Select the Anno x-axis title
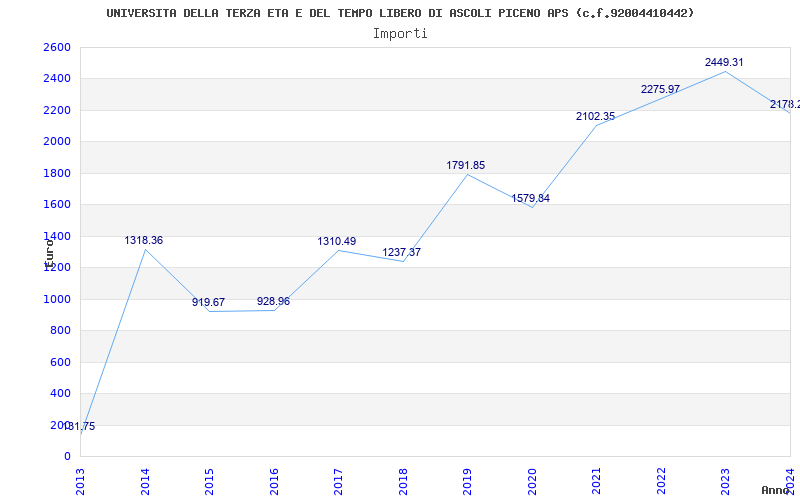The height and width of the screenshot is (500, 800). [775, 490]
